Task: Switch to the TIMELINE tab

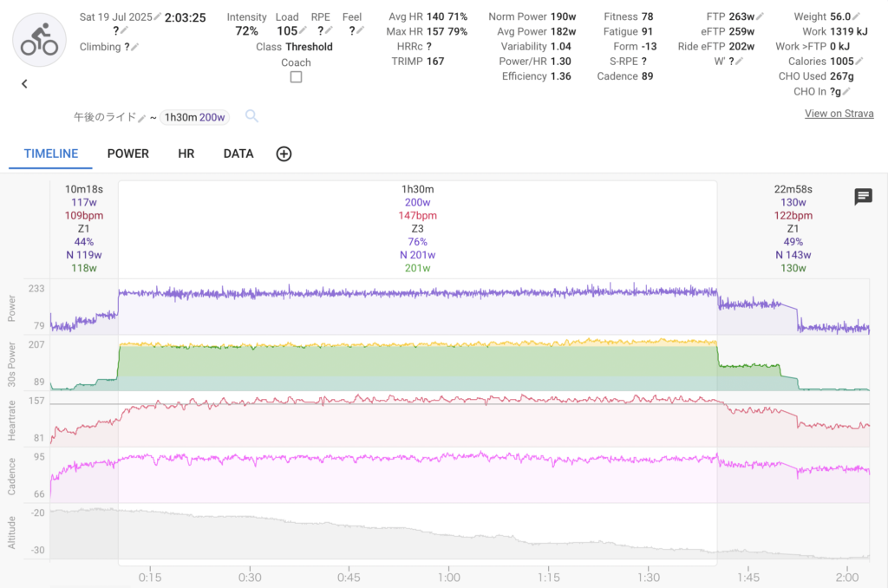Action: pyautogui.click(x=51, y=154)
